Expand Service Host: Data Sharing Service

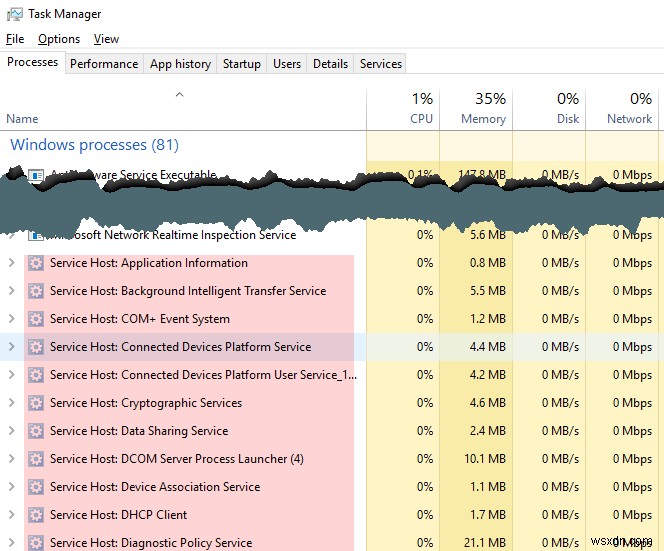[x=12, y=430]
